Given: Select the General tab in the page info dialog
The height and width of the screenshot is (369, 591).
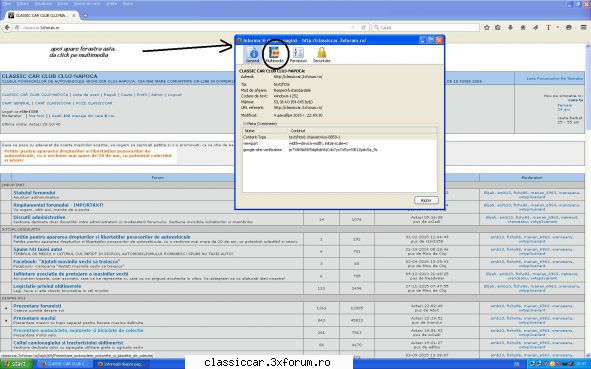Looking at the screenshot, I should pos(253,55).
